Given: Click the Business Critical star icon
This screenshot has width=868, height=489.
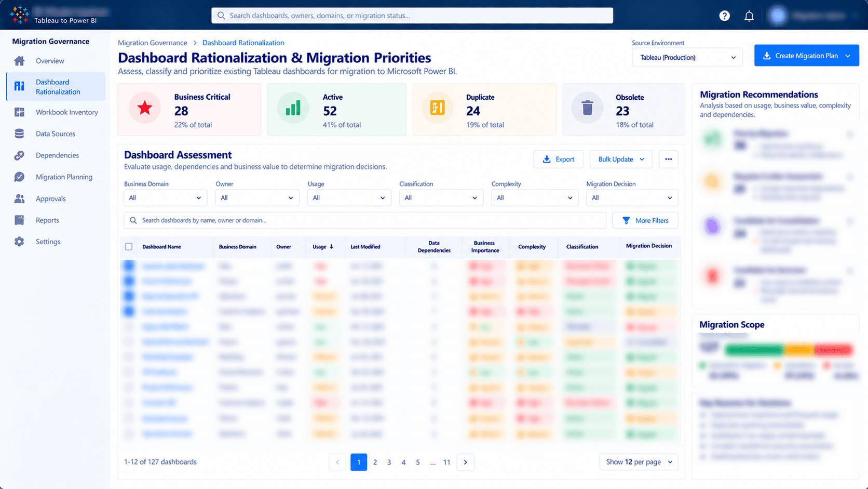Looking at the screenshot, I should pos(145,108).
